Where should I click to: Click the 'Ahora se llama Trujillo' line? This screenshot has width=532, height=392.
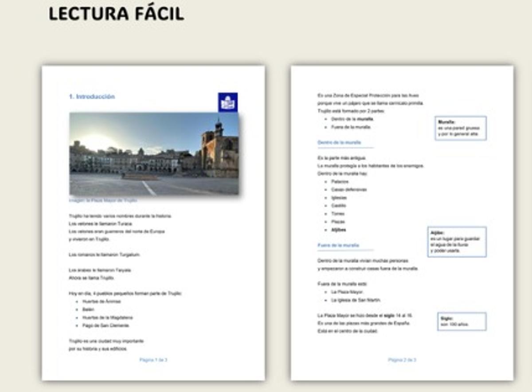pyautogui.click(x=92, y=278)
